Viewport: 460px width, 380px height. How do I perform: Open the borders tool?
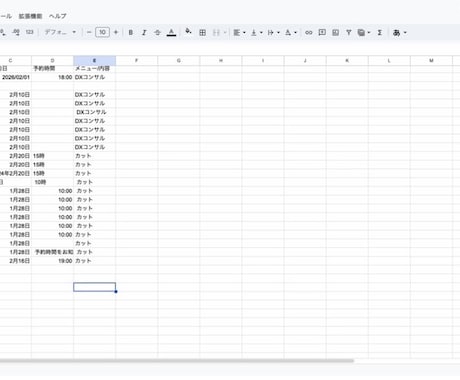click(202, 32)
